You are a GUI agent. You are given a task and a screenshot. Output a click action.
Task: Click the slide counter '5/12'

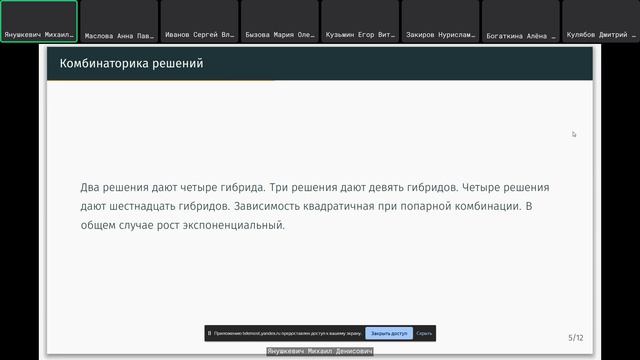pyautogui.click(x=576, y=338)
